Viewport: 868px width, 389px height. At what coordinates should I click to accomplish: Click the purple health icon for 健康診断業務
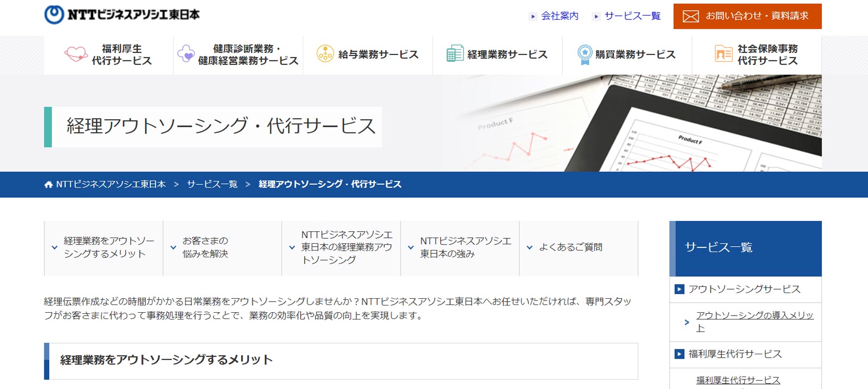tap(186, 54)
